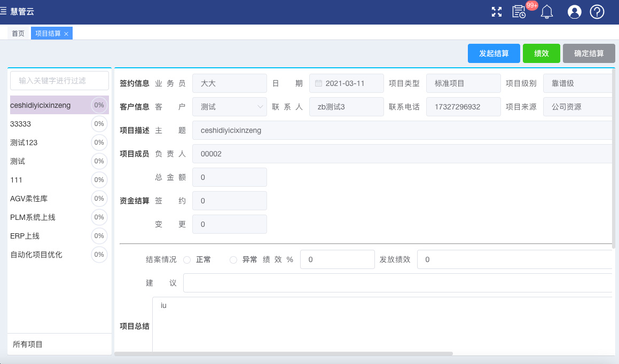The image size is (619, 364).
Task: Click the 发起结算 button
Action: [x=494, y=53]
